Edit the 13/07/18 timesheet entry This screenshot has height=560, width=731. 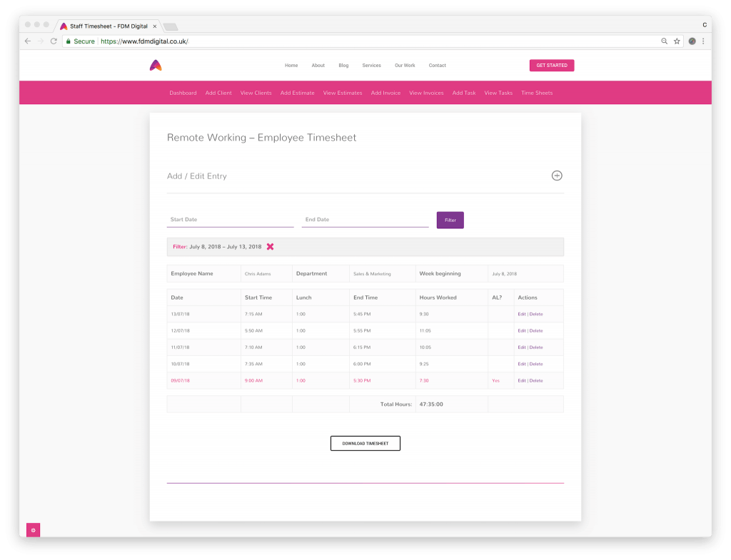tap(522, 314)
